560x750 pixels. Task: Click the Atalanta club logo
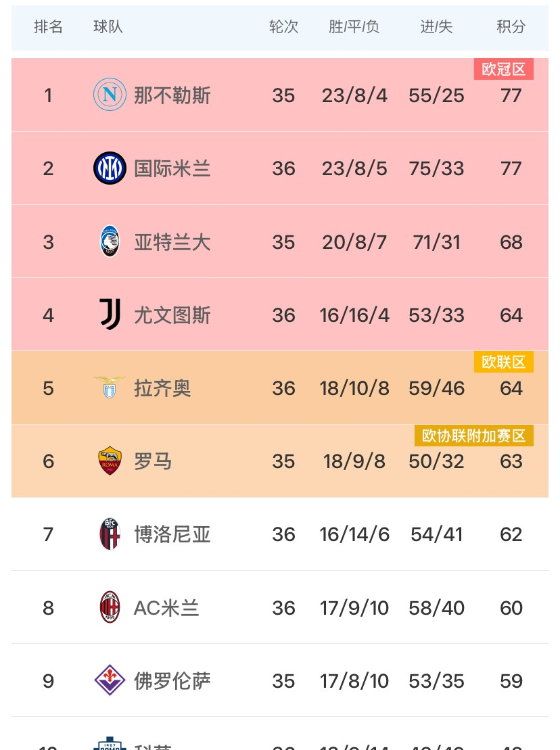click(x=110, y=241)
